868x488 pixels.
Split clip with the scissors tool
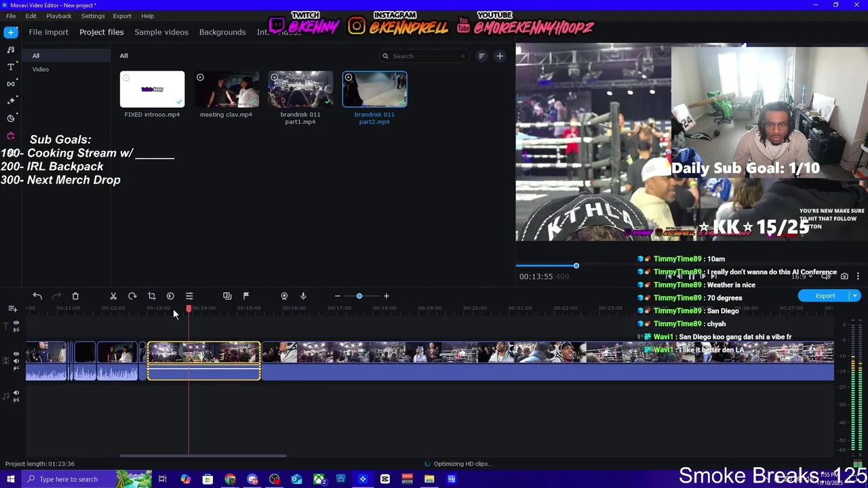(x=113, y=296)
